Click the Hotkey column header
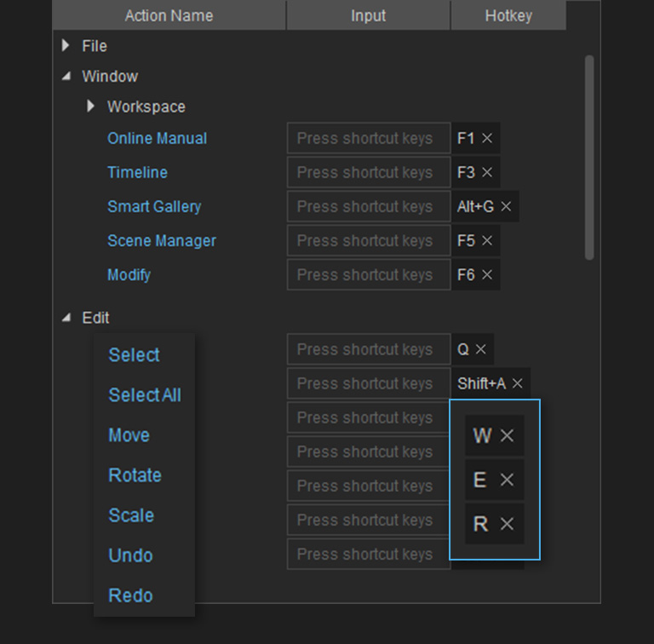The width and height of the screenshot is (654, 644). [x=508, y=15]
